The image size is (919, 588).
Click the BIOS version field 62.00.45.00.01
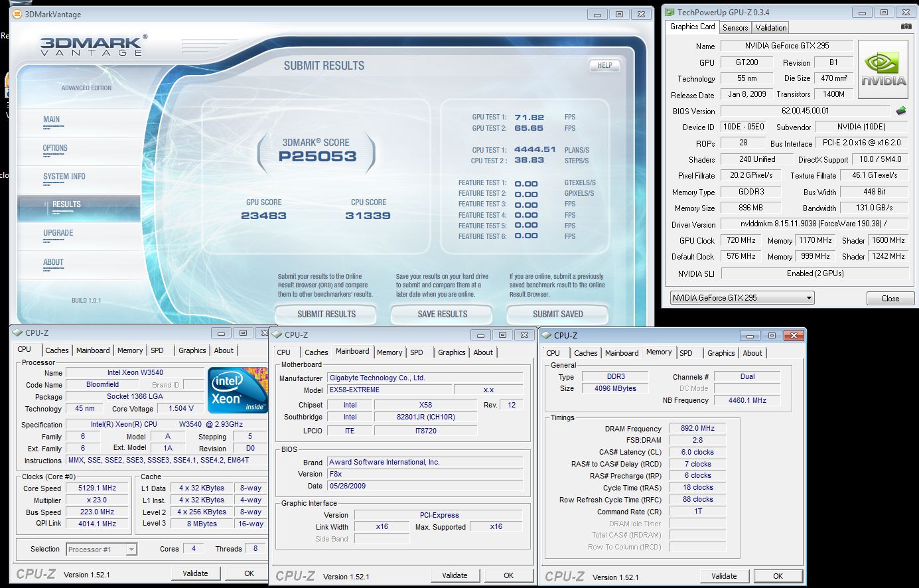(805, 111)
